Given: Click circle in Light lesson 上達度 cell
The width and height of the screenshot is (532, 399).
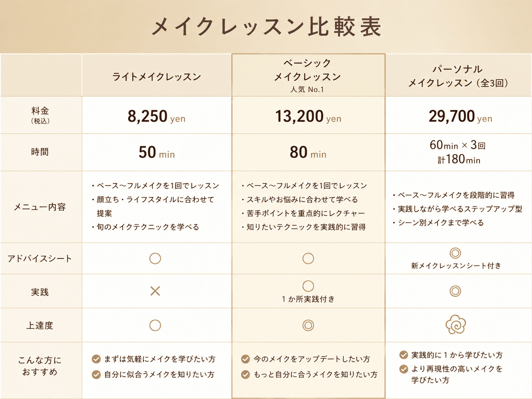Looking at the screenshot, I should tap(155, 325).
